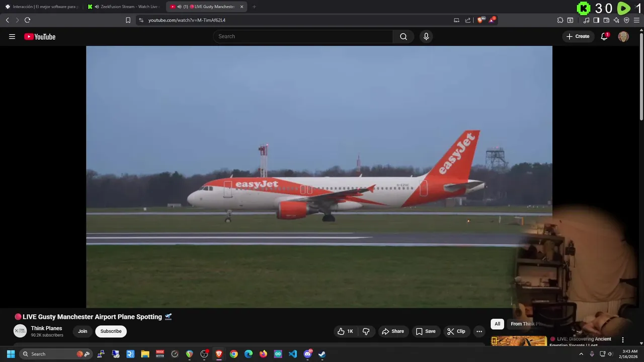
Task: Switch to ZeekFusion Stream tab
Action: point(125,7)
